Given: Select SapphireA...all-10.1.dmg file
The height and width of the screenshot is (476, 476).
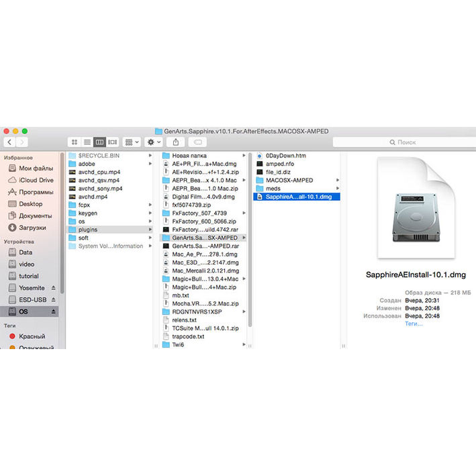Looking at the screenshot, I should tap(297, 197).
